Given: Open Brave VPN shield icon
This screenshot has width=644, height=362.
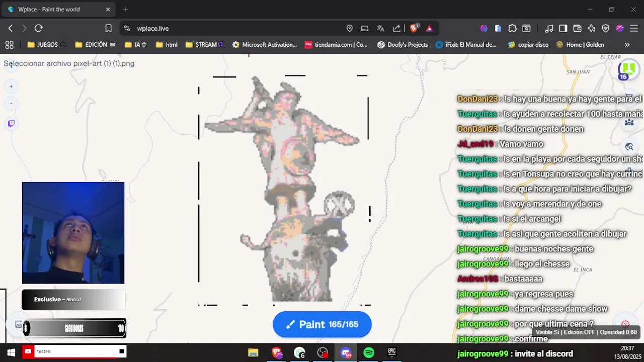Looking at the screenshot, I should 606,29.
